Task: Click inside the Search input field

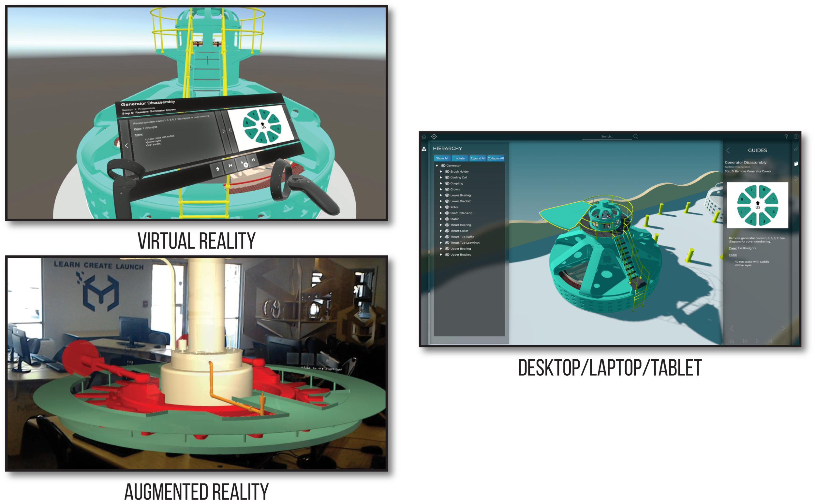Action: tap(608, 136)
